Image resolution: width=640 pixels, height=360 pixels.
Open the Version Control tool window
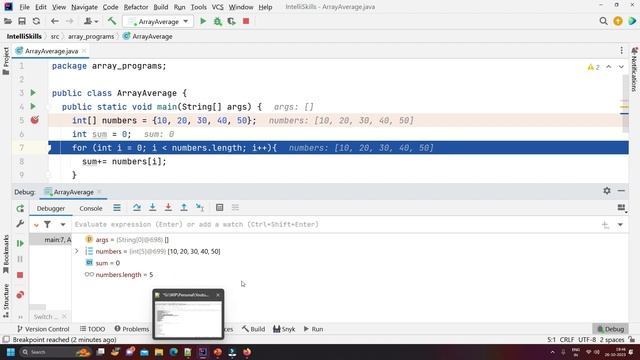[43, 329]
